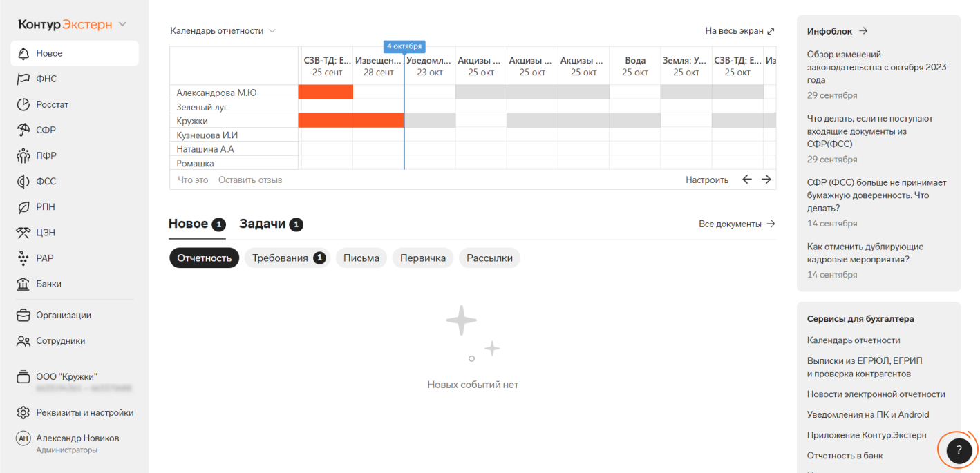
Task: Click orange СЗВ-ТД cell in Кружки row
Action: click(326, 120)
